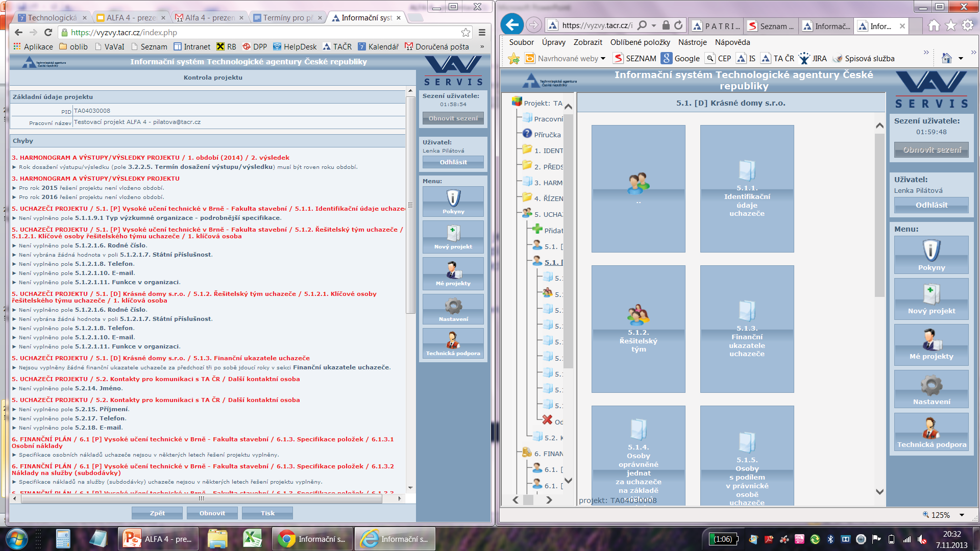Open IE address bar dropdown arrow

pyautogui.click(x=654, y=25)
